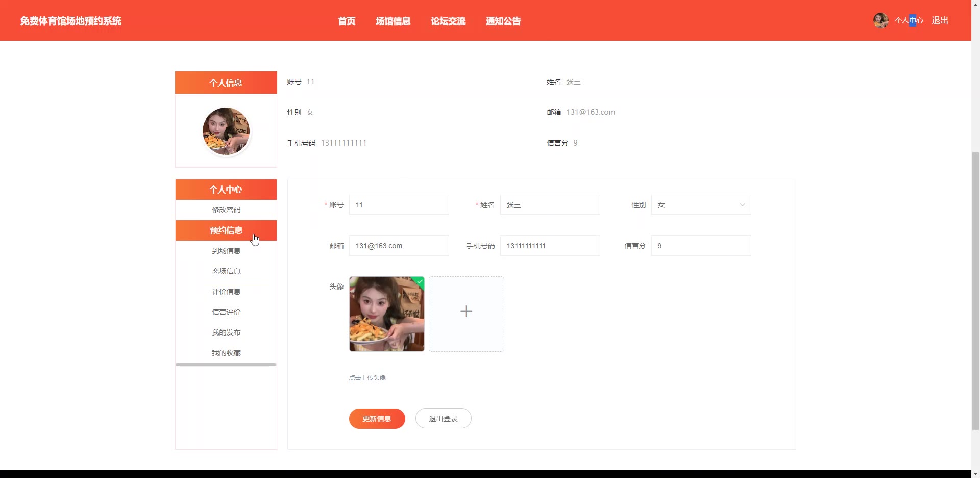Click the 更新信息 button
980x478 pixels.
tap(377, 419)
